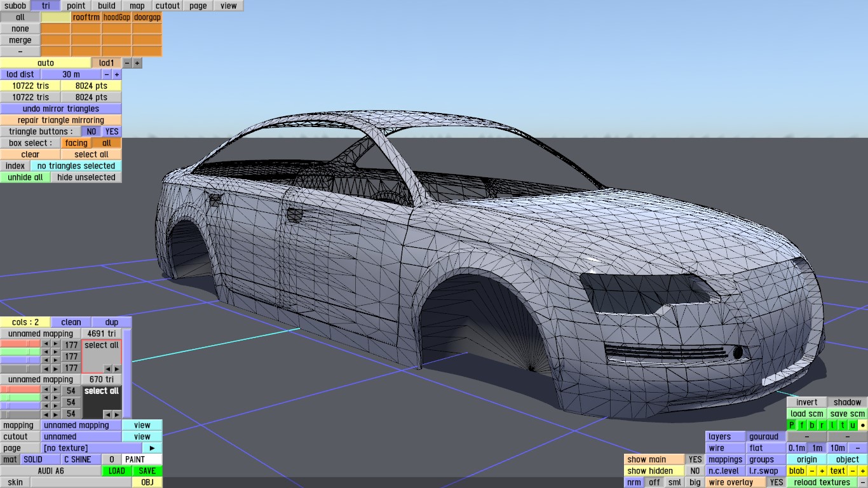Click green slider of the 670 tri mapping
The image size is (868, 488).
[x=20, y=398]
